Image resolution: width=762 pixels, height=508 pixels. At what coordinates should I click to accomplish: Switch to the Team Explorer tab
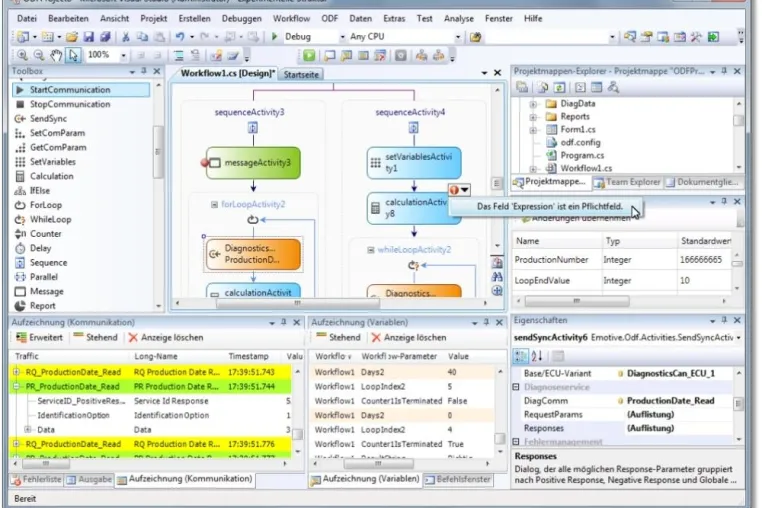click(x=628, y=182)
